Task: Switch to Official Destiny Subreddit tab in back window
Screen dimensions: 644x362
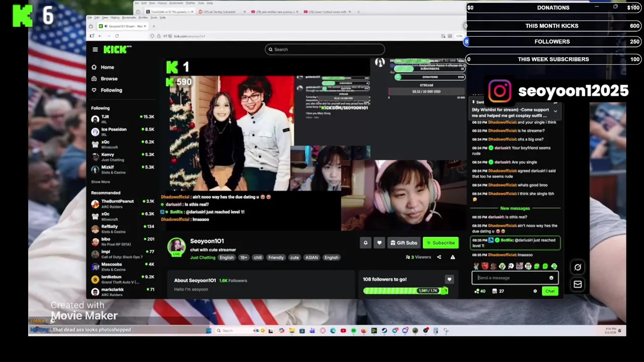Action: pos(219,12)
